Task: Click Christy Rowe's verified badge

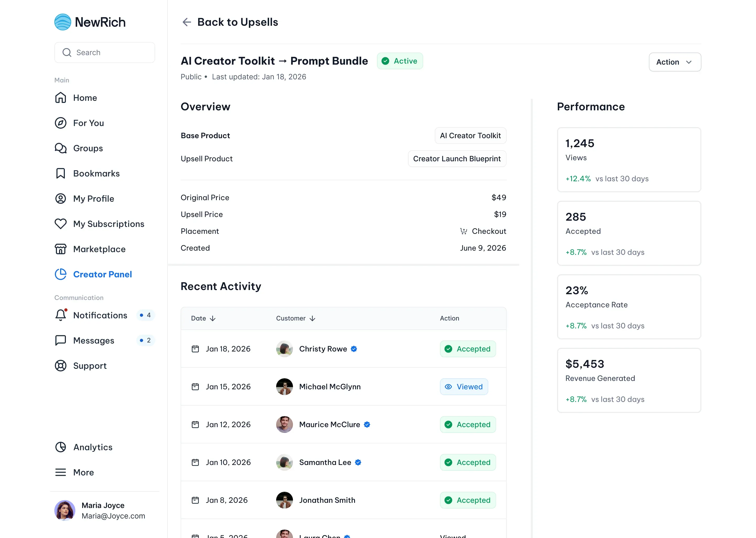Action: point(354,349)
